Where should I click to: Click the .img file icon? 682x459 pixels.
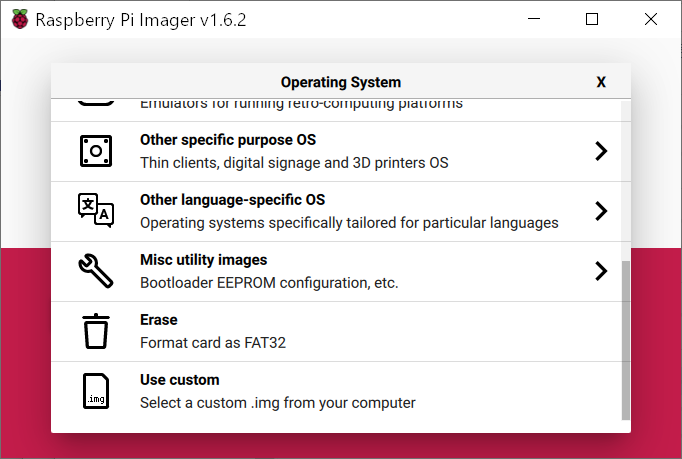tap(96, 391)
